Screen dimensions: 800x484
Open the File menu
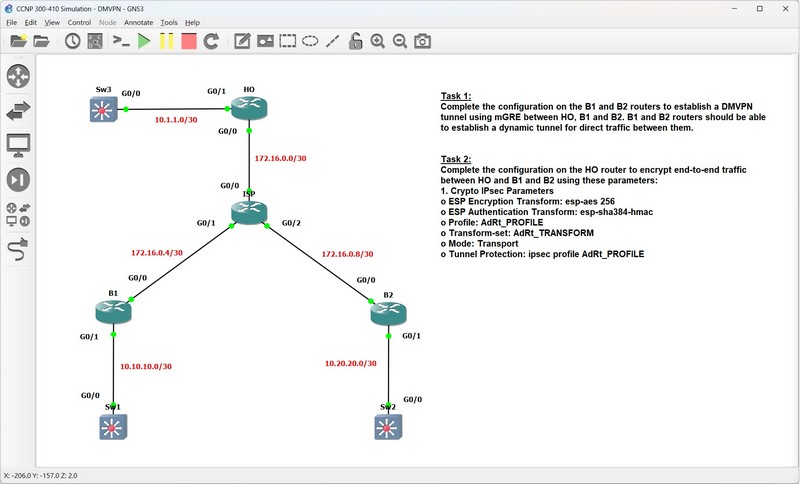click(x=11, y=22)
